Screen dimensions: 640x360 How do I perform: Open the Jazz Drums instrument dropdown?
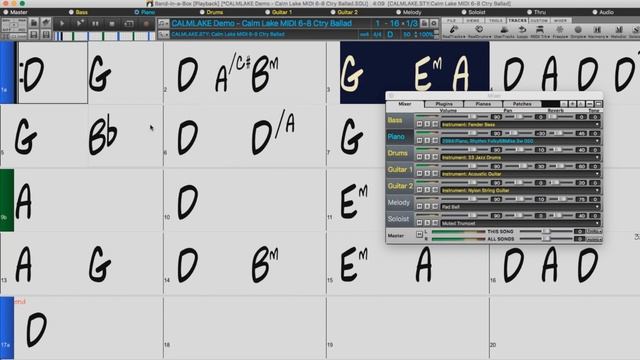point(520,157)
